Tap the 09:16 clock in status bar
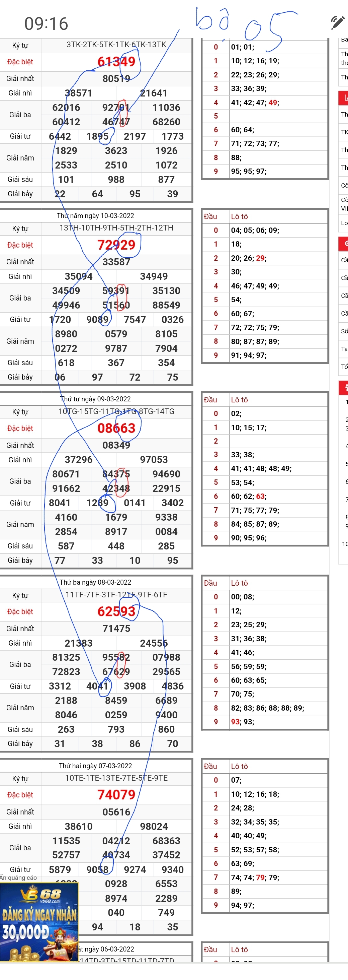 47,23
